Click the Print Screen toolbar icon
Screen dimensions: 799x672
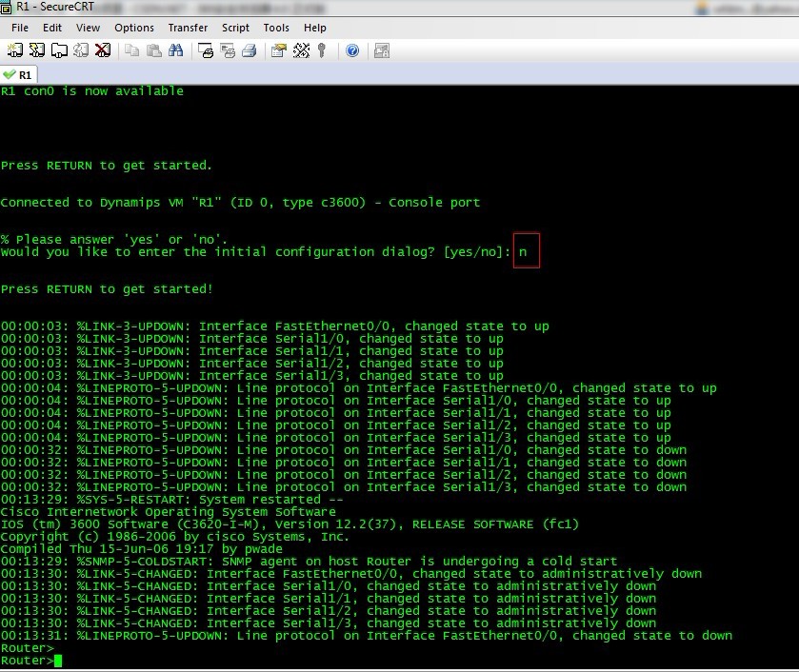[205, 50]
